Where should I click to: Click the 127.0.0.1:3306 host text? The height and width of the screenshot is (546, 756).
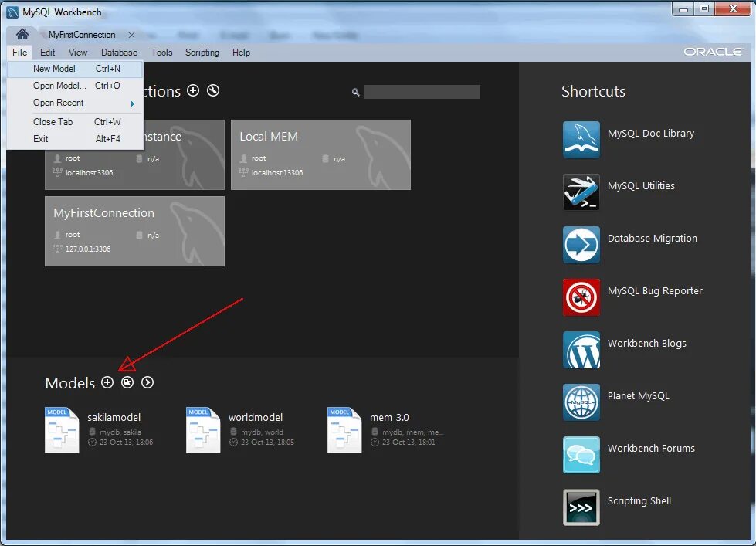tap(88, 249)
